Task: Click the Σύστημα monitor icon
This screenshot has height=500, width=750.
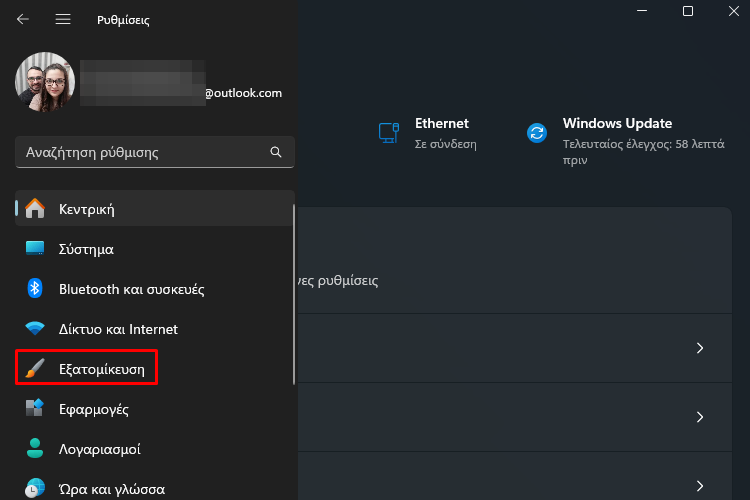Action: point(35,248)
